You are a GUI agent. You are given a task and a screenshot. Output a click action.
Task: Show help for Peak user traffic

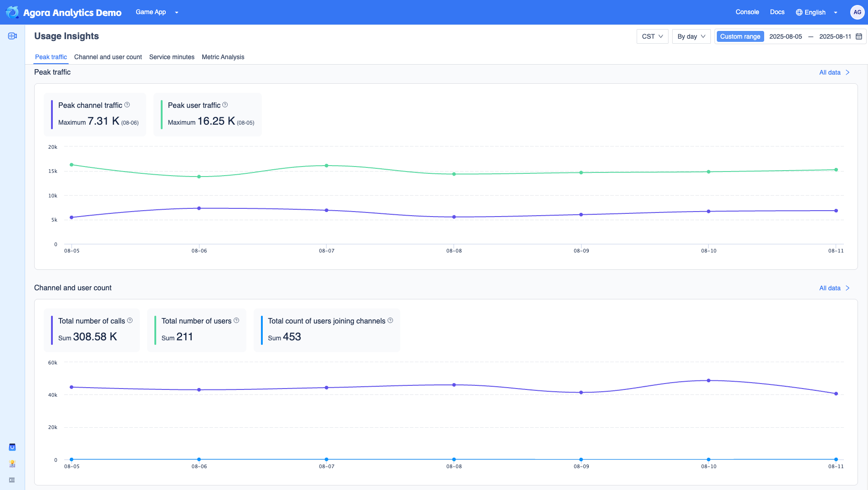(225, 105)
